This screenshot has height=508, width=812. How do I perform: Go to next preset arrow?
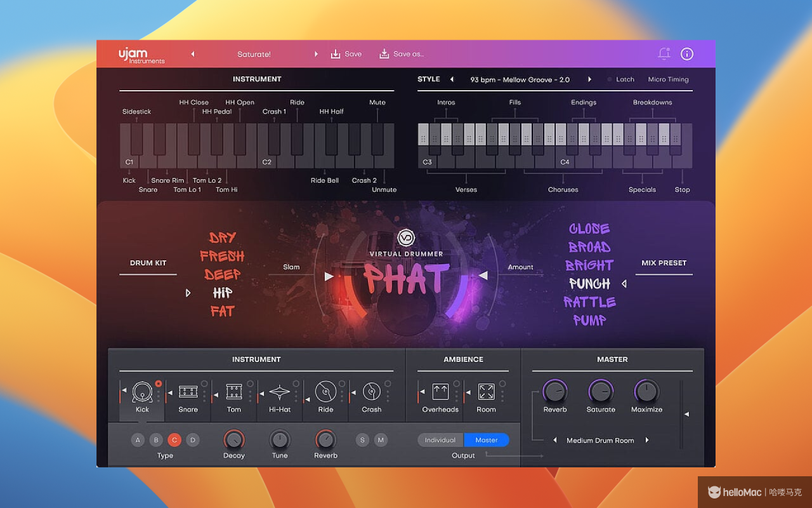(316, 54)
